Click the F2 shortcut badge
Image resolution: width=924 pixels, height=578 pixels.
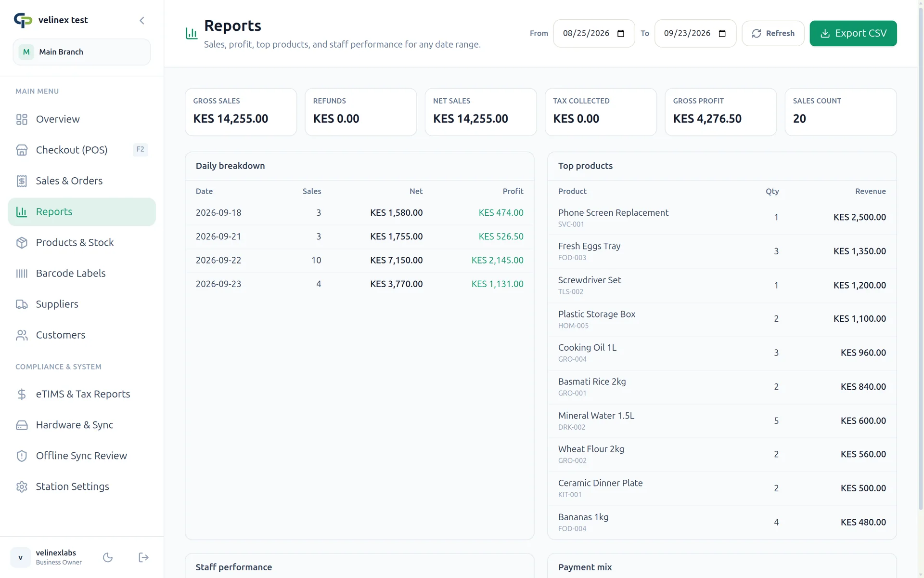point(140,149)
